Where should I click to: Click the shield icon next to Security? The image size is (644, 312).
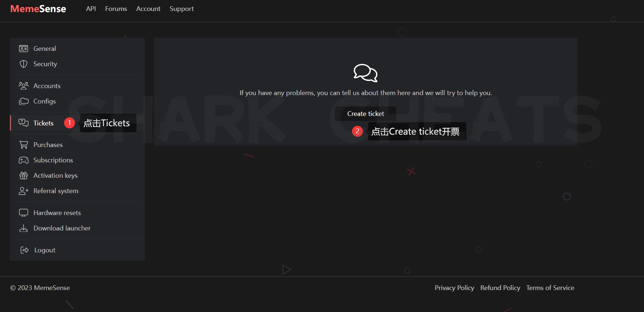point(23,64)
